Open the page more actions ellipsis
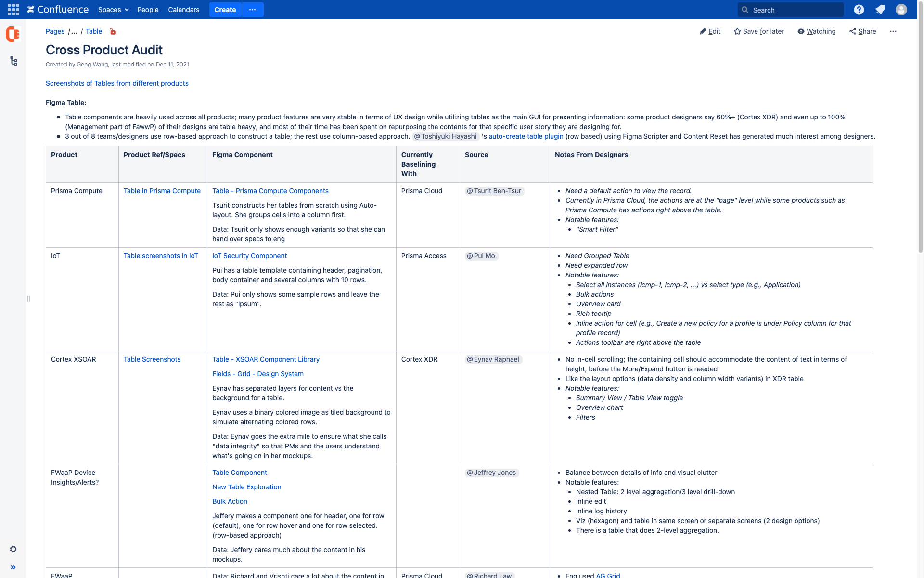This screenshot has width=924, height=578. click(893, 31)
